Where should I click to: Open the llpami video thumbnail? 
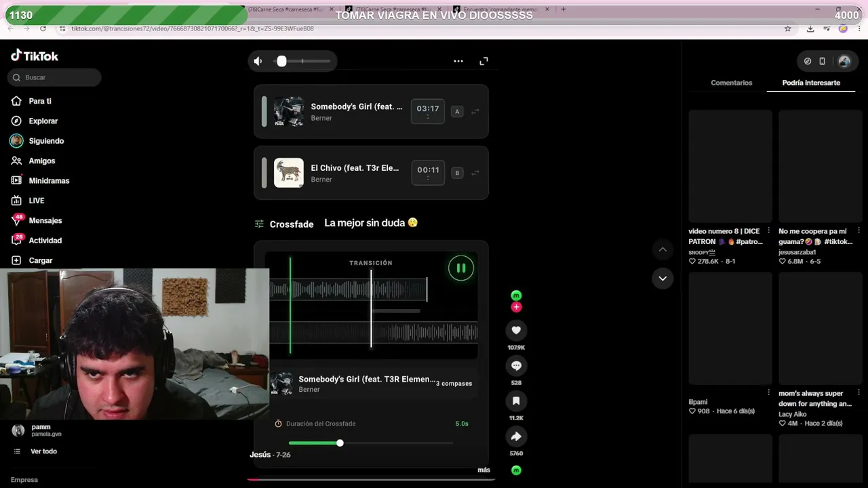(730, 328)
